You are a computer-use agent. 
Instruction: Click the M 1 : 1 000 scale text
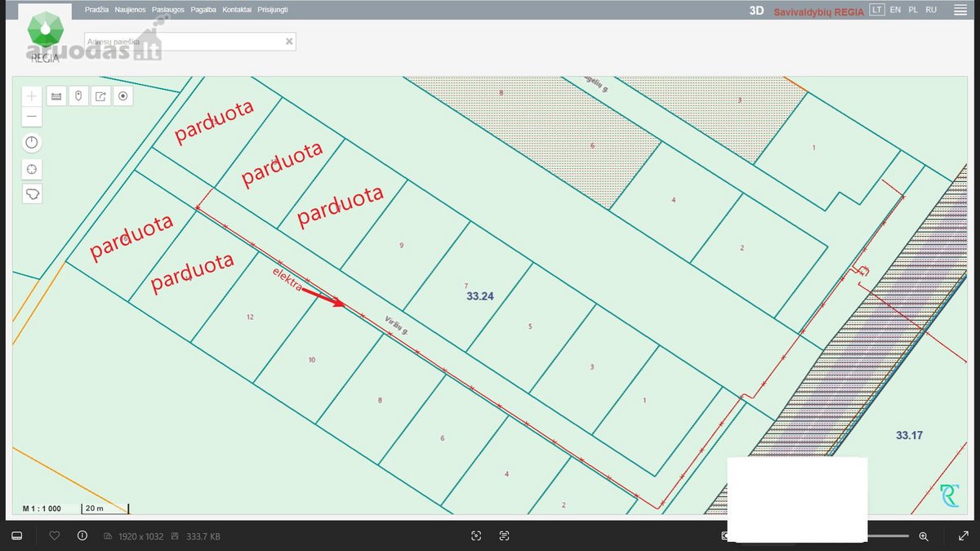[42, 509]
